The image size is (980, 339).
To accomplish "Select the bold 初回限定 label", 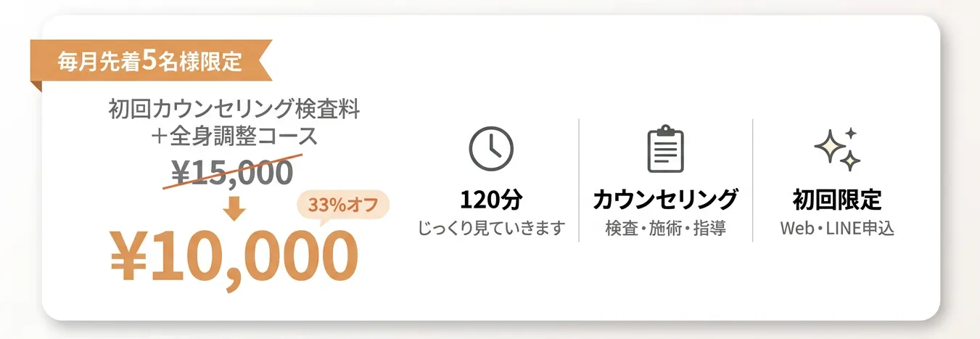I will click(837, 200).
